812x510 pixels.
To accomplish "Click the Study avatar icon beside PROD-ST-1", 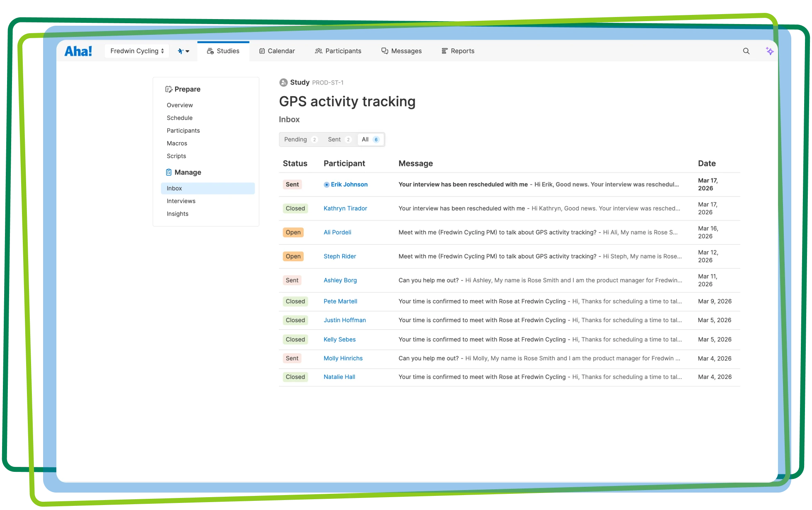I will point(283,83).
